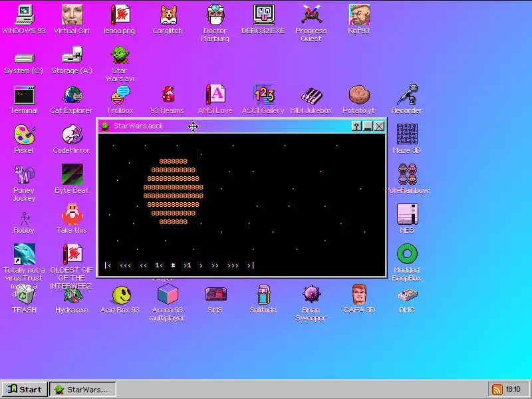Click the StarWars.ascii window help button
Image resolution: width=532 pixels, height=399 pixels.
(356, 126)
